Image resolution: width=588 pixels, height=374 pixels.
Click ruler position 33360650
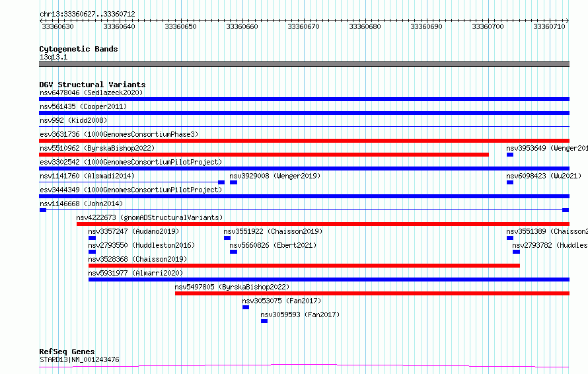[181, 26]
